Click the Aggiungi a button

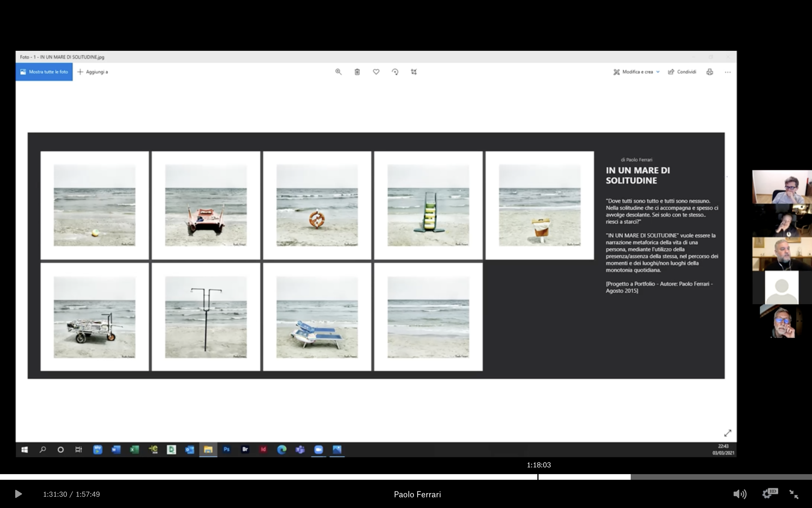click(92, 72)
